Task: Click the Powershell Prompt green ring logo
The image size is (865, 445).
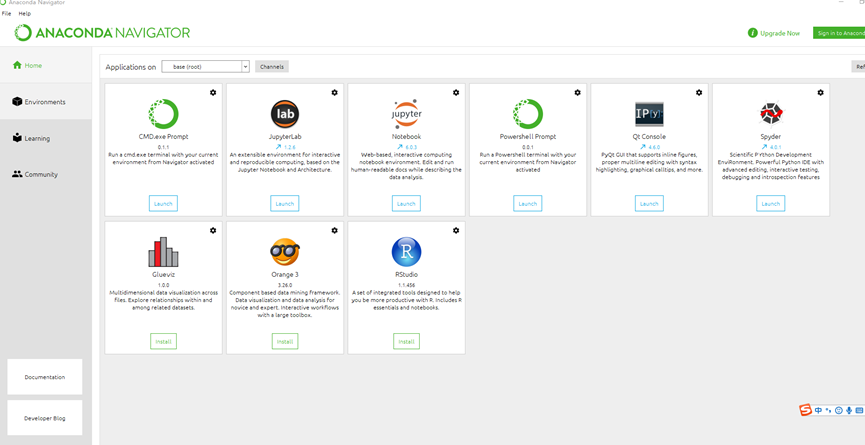Action: pos(528,114)
